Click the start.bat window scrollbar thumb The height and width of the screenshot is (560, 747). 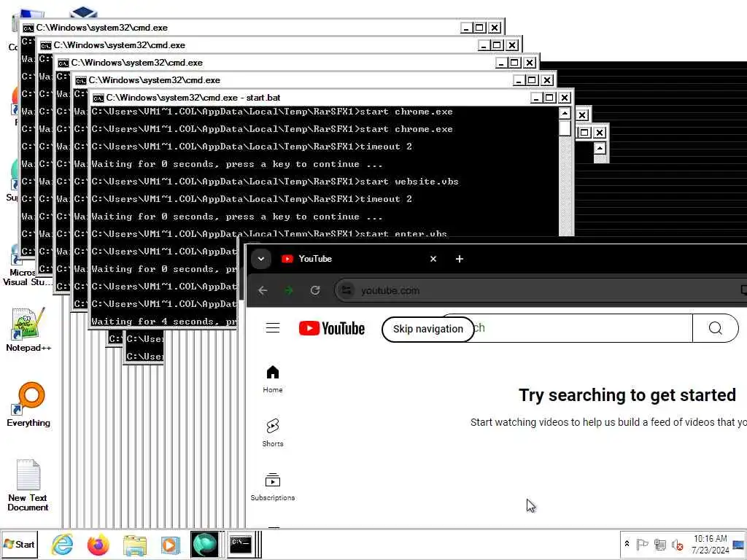point(565,128)
